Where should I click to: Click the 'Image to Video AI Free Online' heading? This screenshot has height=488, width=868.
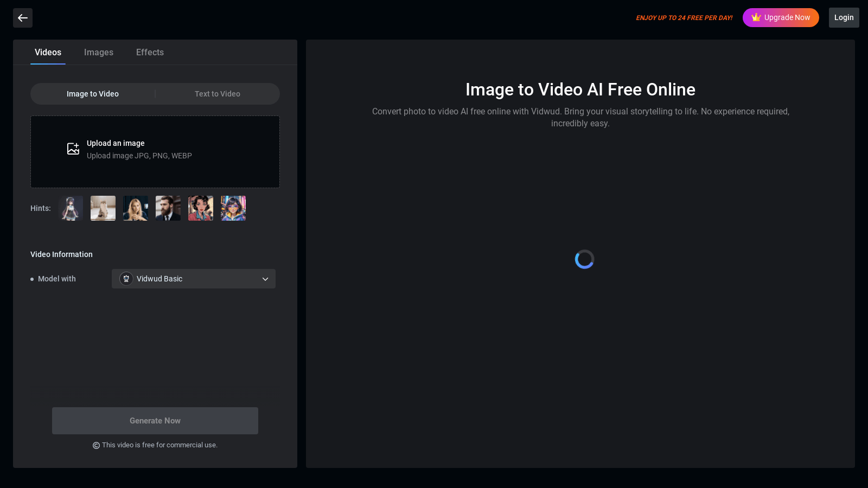[580, 89]
